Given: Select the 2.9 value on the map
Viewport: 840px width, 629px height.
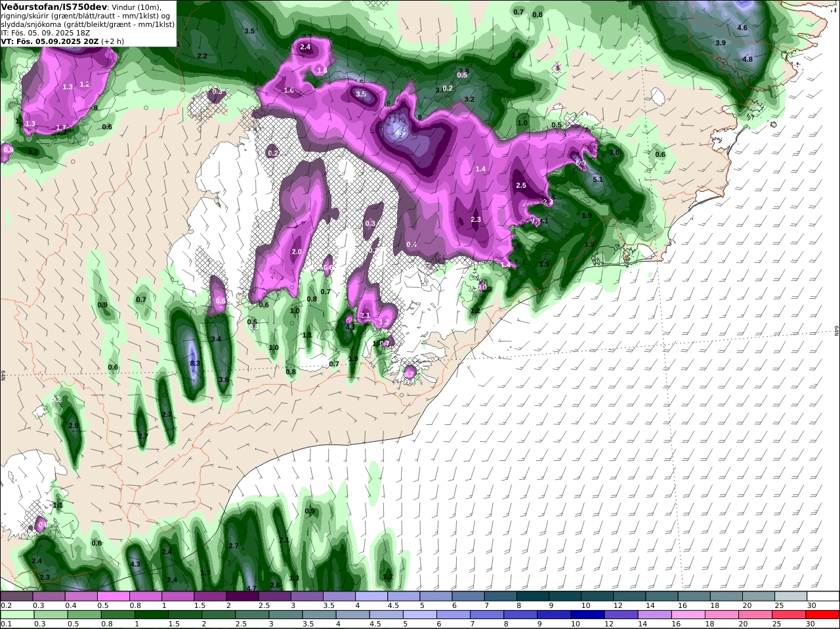Looking at the screenshot, I should (73, 426).
